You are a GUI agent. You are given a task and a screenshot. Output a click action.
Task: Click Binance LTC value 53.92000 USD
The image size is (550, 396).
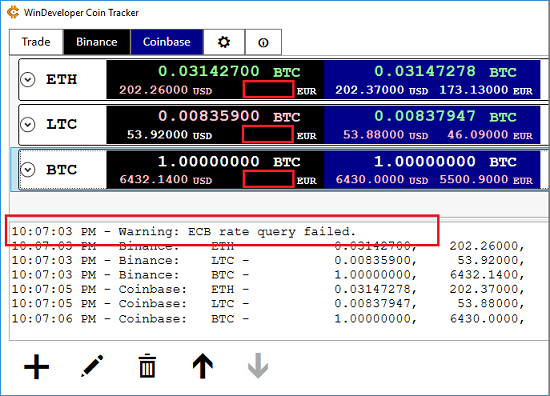pyautogui.click(x=169, y=135)
